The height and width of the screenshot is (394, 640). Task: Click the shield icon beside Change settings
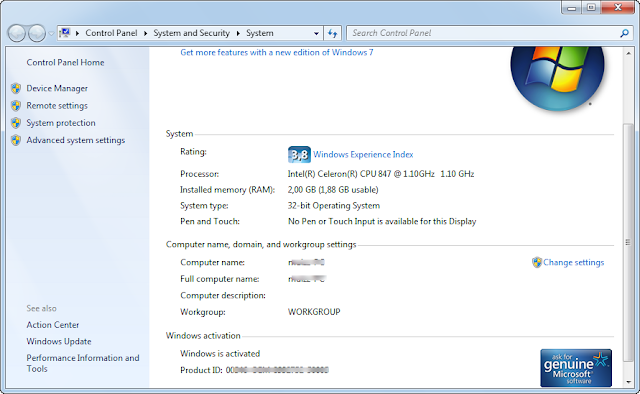click(537, 262)
